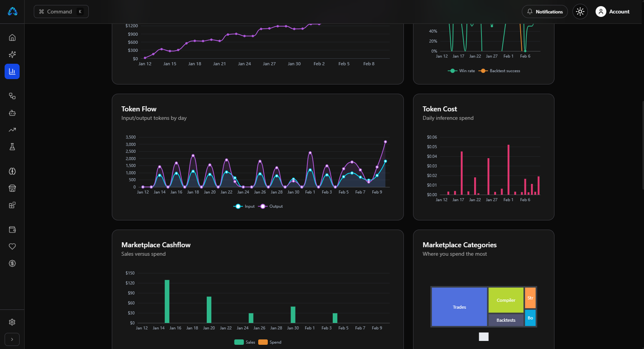This screenshot has height=349, width=644.
Task: Select the orange Str treemap block
Action: click(x=530, y=298)
